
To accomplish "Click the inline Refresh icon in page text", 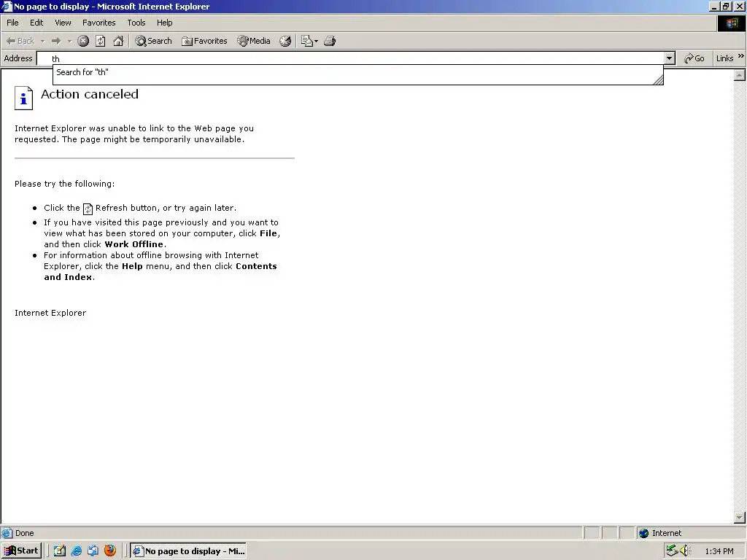I will point(88,209).
